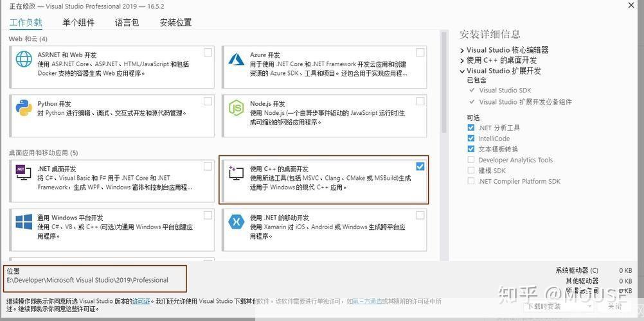The image size is (644, 321).
Task: Click the 桌面应用和移动应用 (5) section heading
Action: (x=43, y=153)
